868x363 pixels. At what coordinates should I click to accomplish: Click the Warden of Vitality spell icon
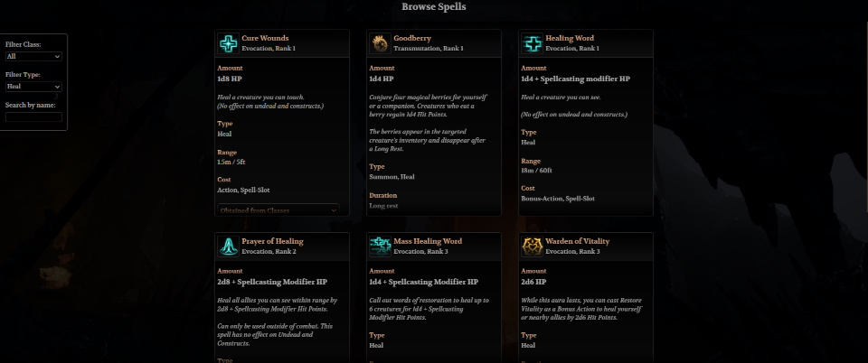point(532,247)
